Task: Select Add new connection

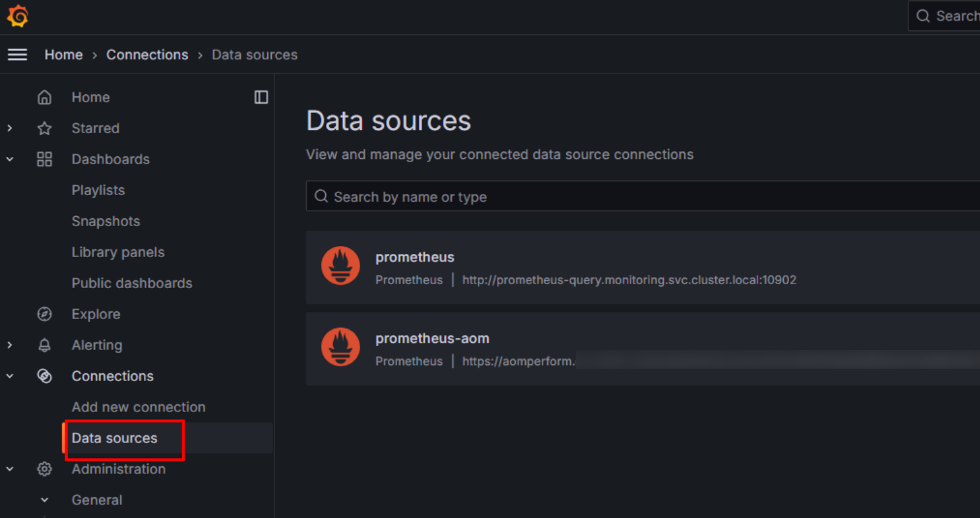Action: coord(139,408)
